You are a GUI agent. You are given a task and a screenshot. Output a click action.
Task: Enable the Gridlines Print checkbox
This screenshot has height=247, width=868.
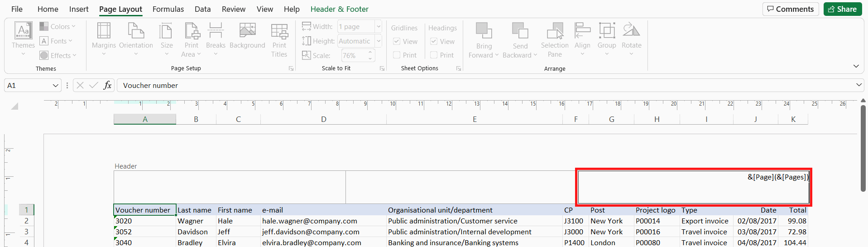point(397,55)
